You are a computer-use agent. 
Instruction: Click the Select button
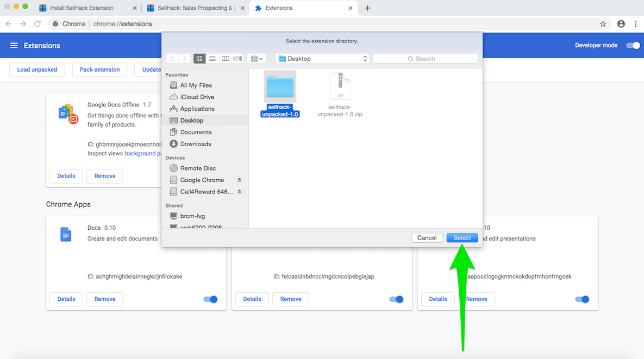[462, 238]
